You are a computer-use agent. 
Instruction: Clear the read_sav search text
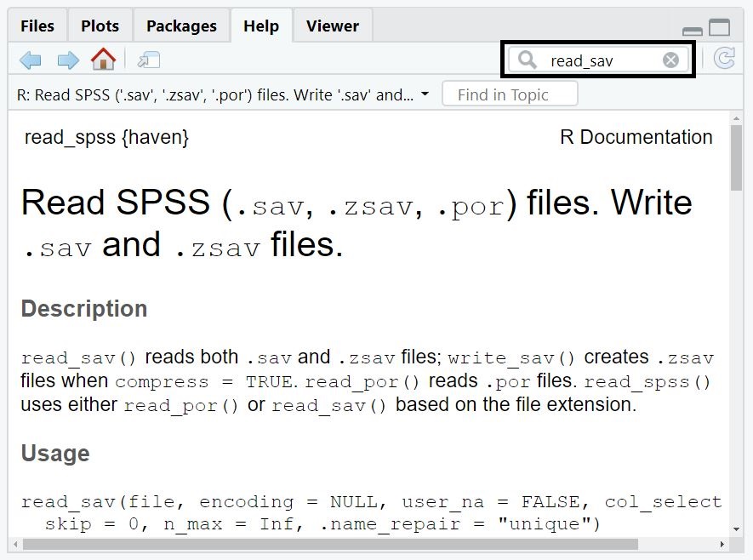click(670, 60)
